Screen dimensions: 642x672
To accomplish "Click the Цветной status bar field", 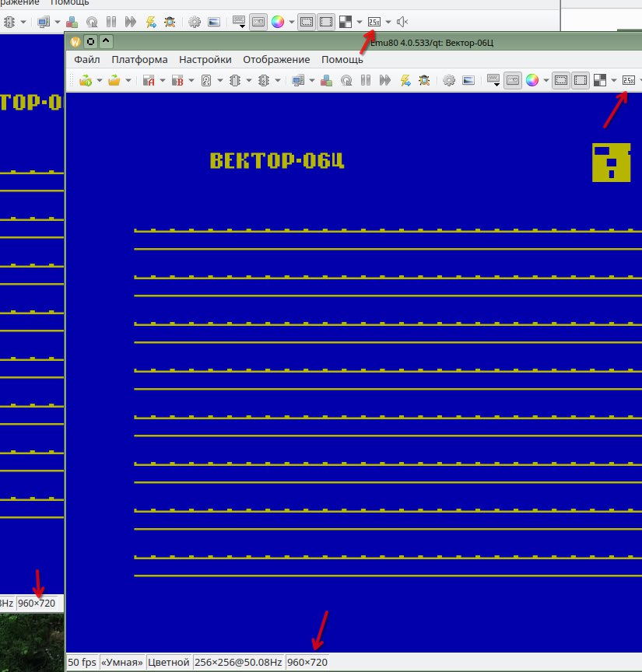I will tap(169, 663).
